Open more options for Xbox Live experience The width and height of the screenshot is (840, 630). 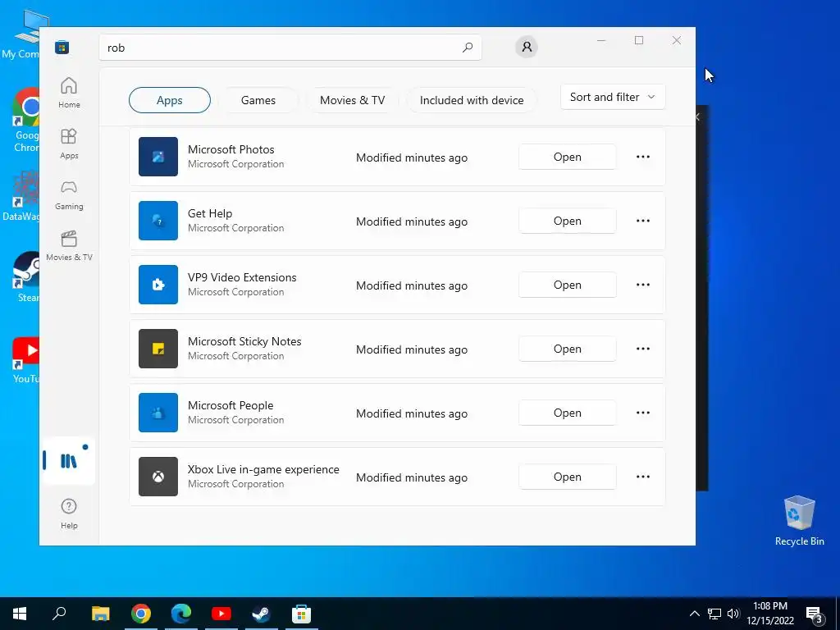click(x=643, y=477)
